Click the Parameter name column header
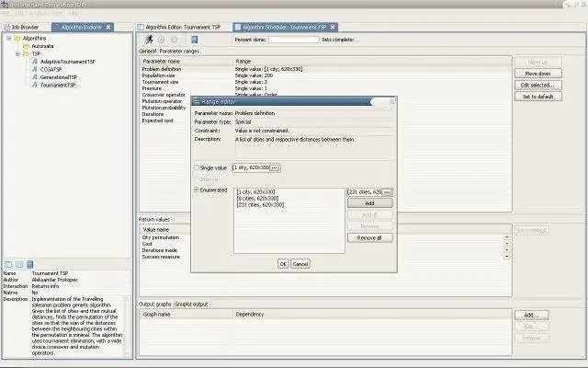Screen dimensions: 588x368 click(x=187, y=61)
